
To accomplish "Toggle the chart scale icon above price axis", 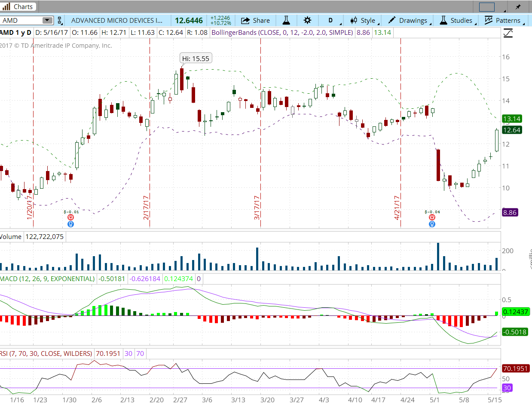I will (x=508, y=33).
